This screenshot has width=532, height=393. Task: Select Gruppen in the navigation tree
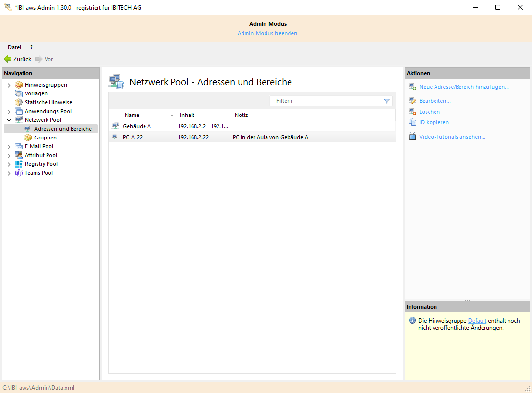click(45, 138)
